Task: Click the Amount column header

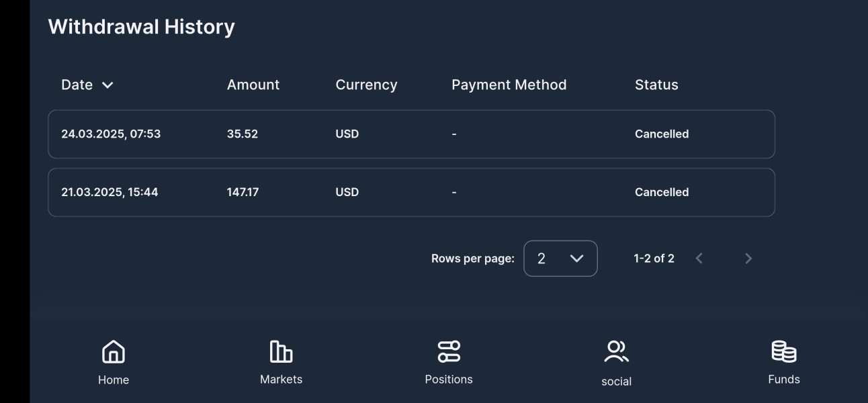Action: (x=253, y=85)
